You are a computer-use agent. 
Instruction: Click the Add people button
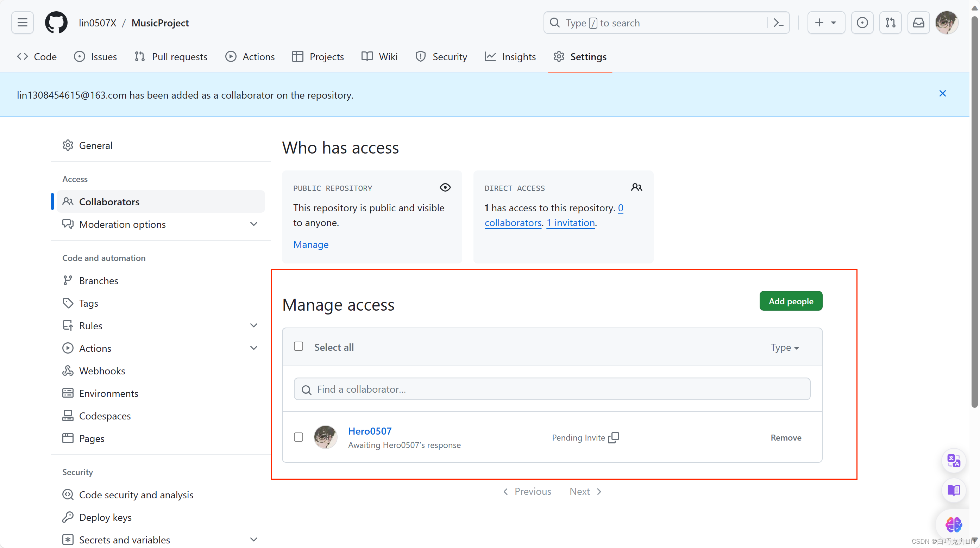point(791,301)
